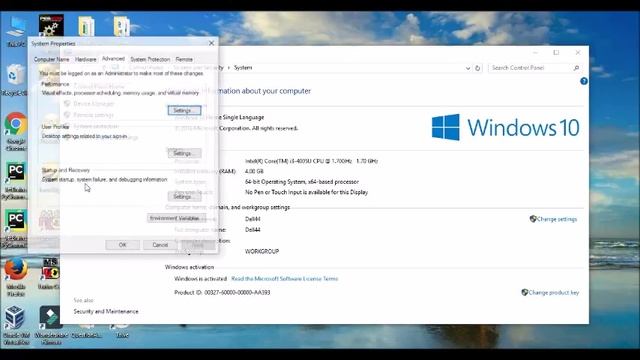The height and width of the screenshot is (360, 640).
Task: Open the System Protection tab
Action: click(150, 60)
